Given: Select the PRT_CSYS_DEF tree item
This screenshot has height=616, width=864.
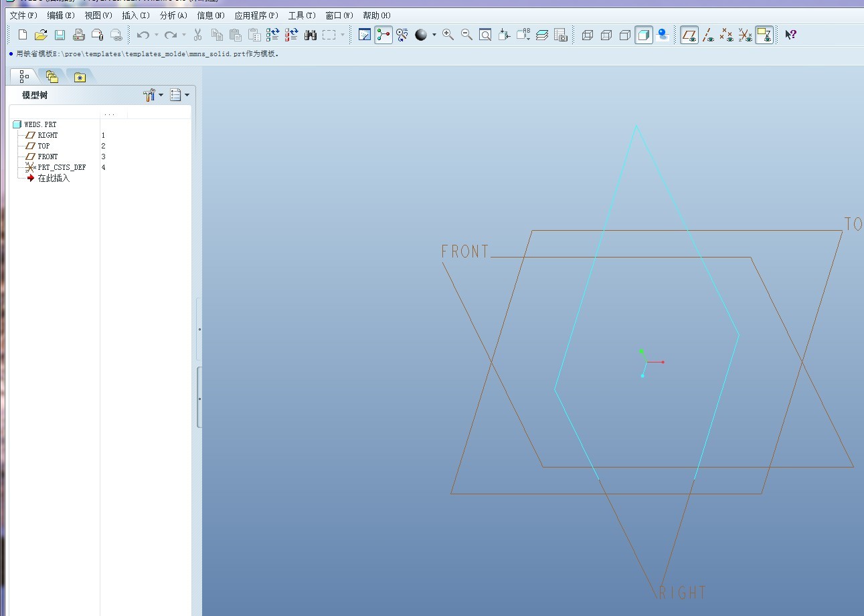Looking at the screenshot, I should 56,167.
